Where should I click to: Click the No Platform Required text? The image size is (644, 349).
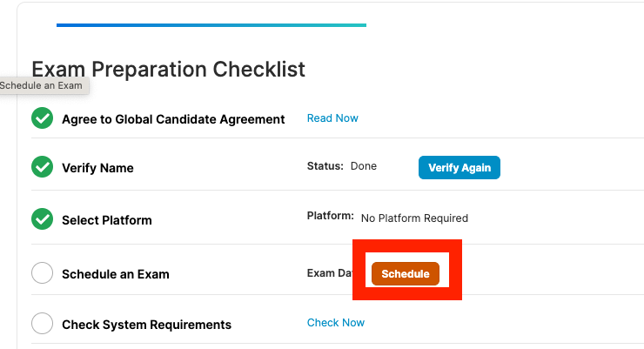click(414, 218)
